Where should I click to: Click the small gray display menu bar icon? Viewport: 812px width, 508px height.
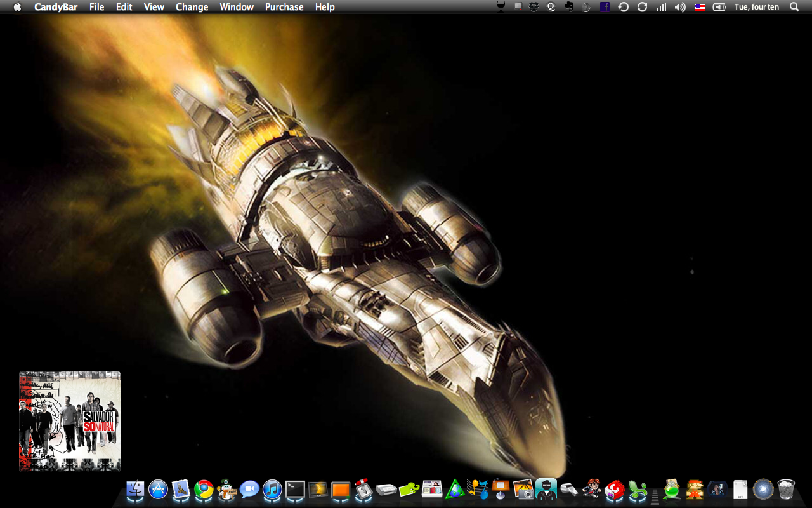coord(518,7)
